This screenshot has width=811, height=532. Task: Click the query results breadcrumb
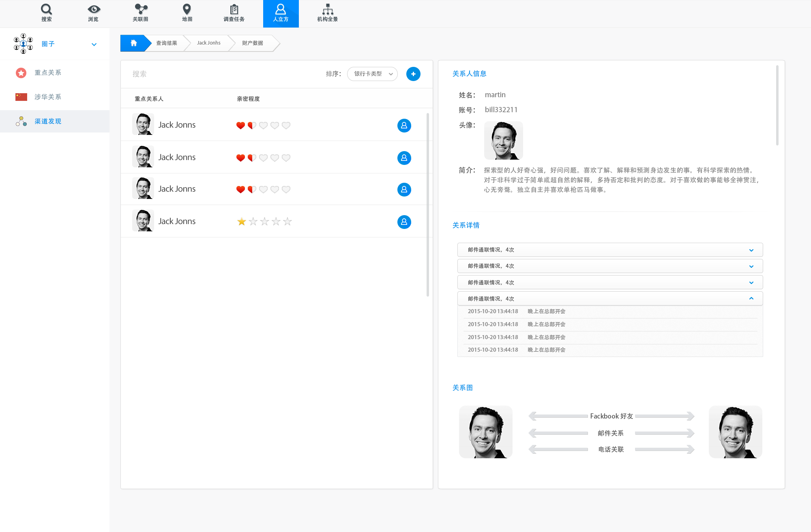(x=167, y=43)
